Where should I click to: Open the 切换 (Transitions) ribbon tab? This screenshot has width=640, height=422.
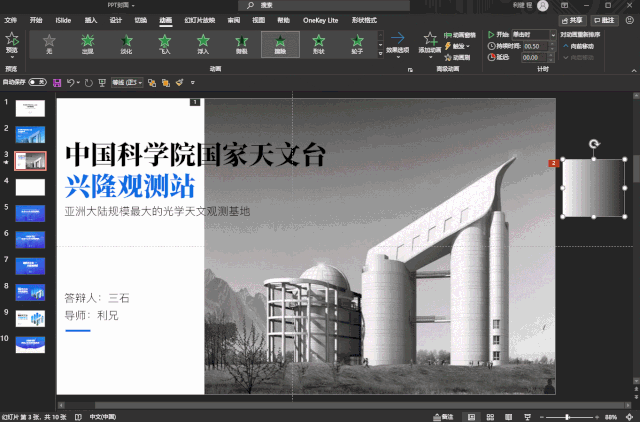click(x=139, y=19)
